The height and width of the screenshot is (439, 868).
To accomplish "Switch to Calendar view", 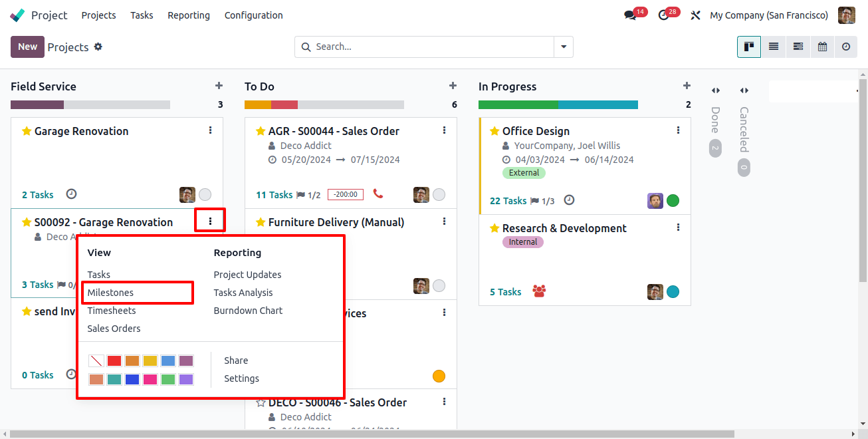I will point(822,47).
